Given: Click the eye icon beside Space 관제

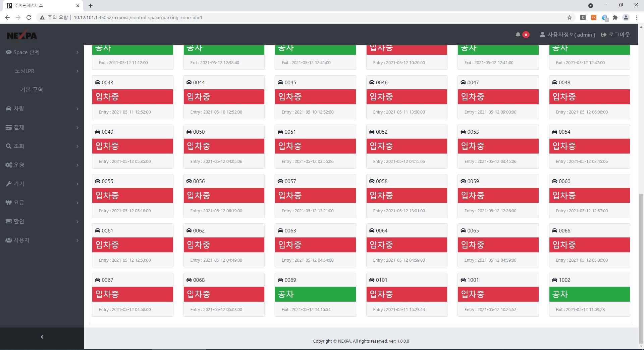Looking at the screenshot, I should coord(9,52).
